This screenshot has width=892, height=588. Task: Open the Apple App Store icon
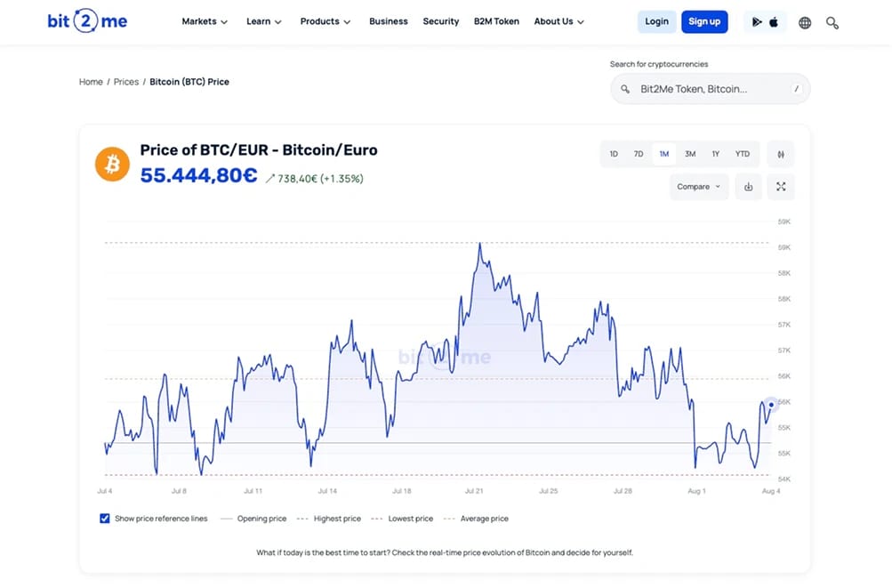(774, 22)
